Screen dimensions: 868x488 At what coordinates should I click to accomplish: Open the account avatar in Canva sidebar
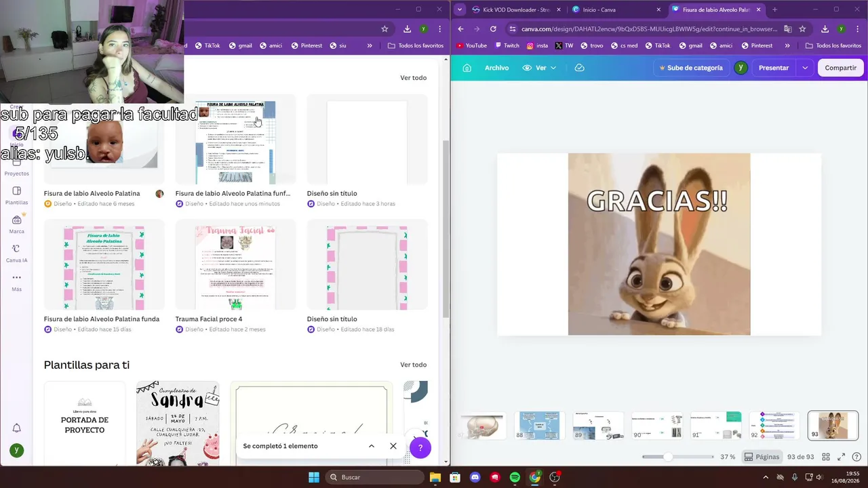[x=17, y=451]
